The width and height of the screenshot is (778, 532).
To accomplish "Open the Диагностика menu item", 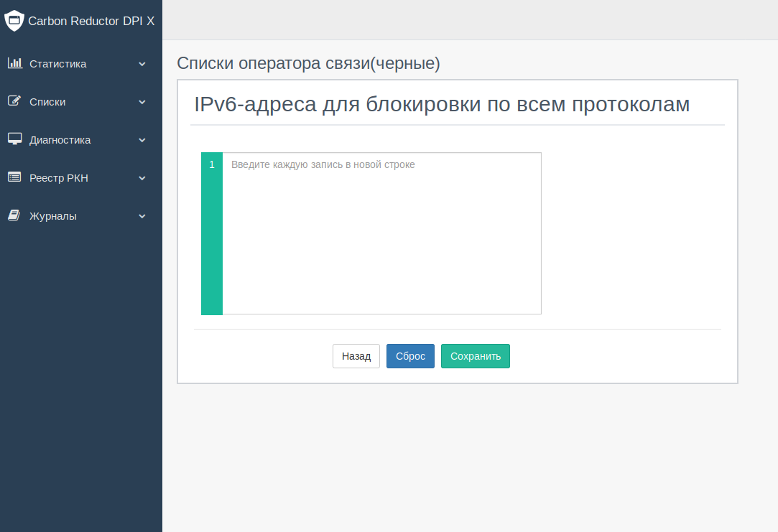I will pos(81,140).
